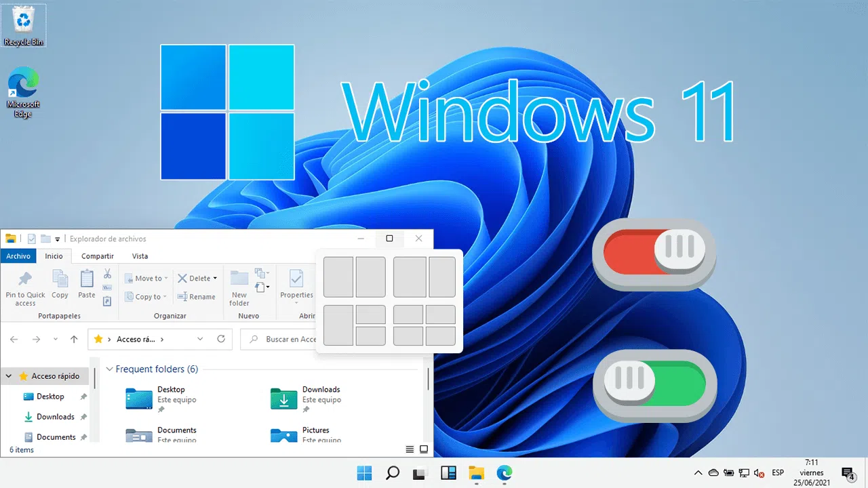The width and height of the screenshot is (868, 488).
Task: Open the Delete dropdown arrow
Action: (215, 278)
